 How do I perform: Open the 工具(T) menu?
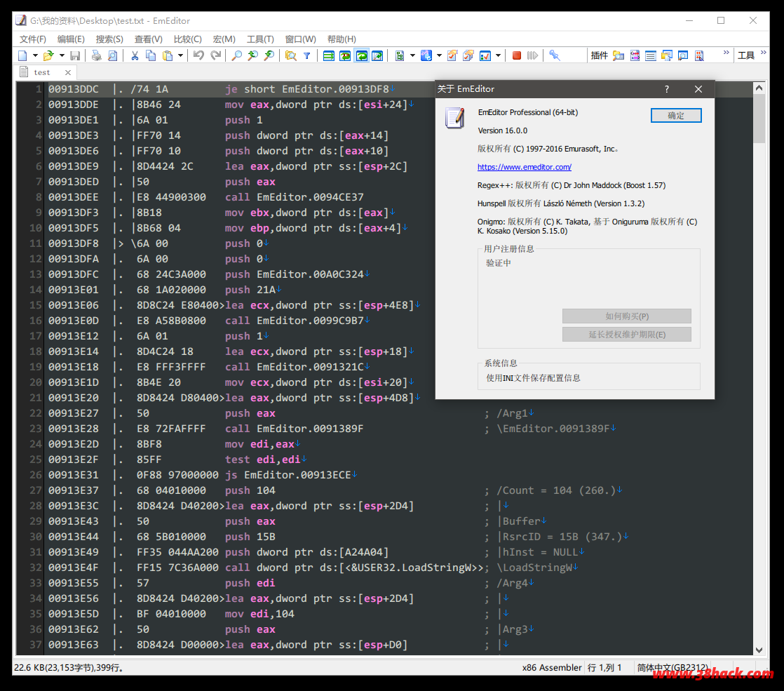(260, 39)
